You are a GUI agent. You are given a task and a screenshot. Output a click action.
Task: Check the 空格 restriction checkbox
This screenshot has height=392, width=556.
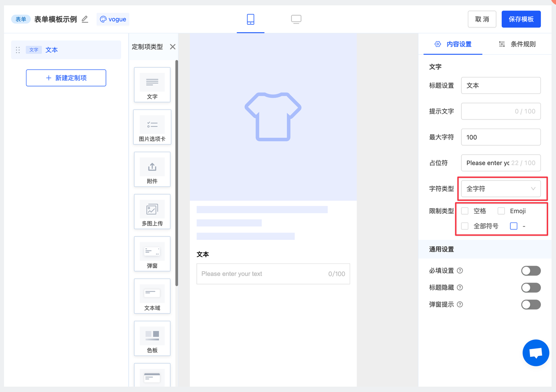tap(465, 211)
